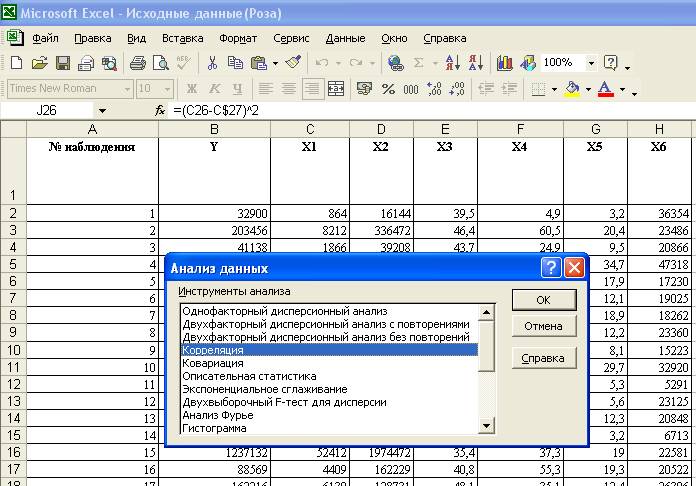Open a file using the Open folder icon

(40, 63)
